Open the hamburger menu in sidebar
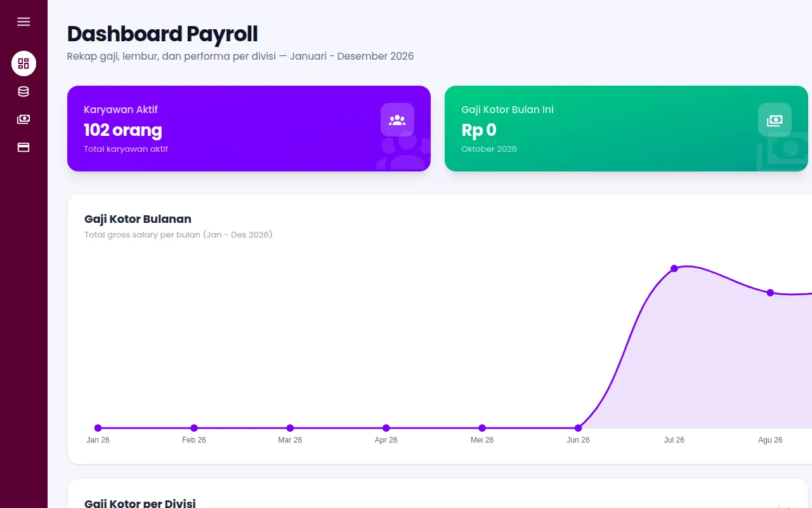This screenshot has height=508, width=812. click(x=23, y=22)
